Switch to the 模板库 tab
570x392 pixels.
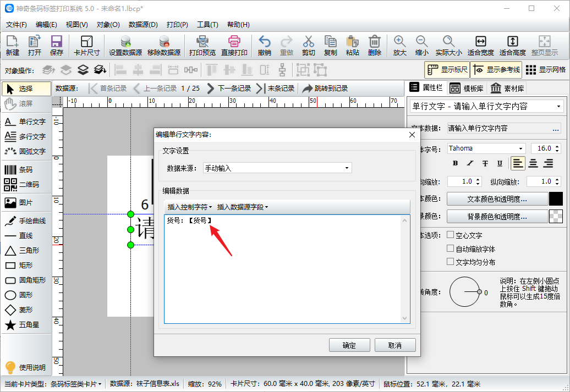[x=467, y=88]
